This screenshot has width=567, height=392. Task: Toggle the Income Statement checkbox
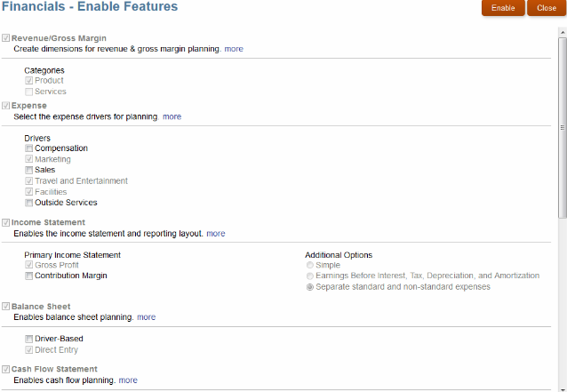[6, 222]
